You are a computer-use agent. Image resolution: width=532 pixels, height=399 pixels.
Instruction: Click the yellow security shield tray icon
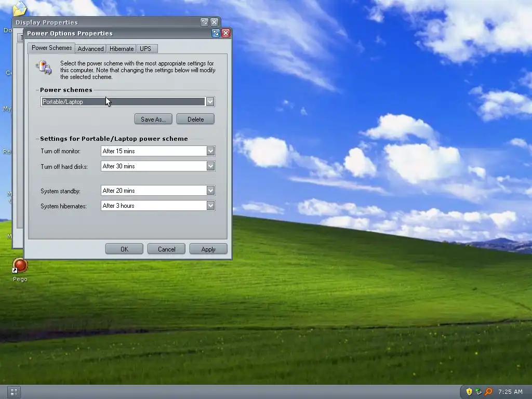(469, 392)
